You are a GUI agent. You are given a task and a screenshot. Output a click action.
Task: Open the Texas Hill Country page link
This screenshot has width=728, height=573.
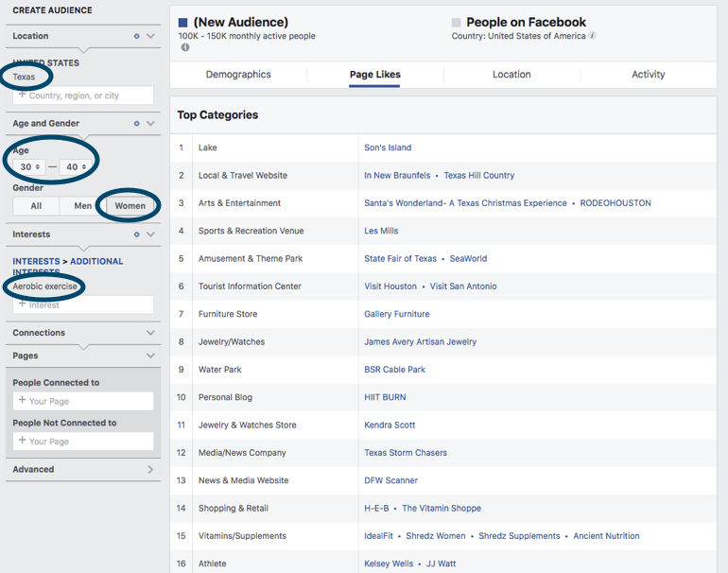tap(479, 176)
